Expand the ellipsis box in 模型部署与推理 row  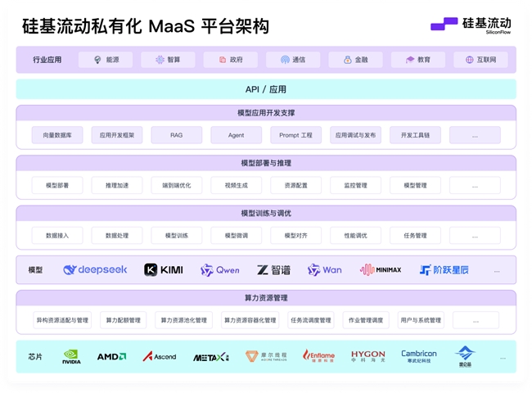pyautogui.click(x=475, y=186)
